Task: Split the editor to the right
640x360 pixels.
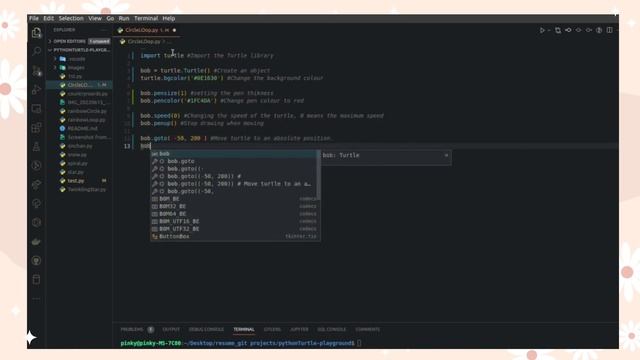Action: (609, 30)
